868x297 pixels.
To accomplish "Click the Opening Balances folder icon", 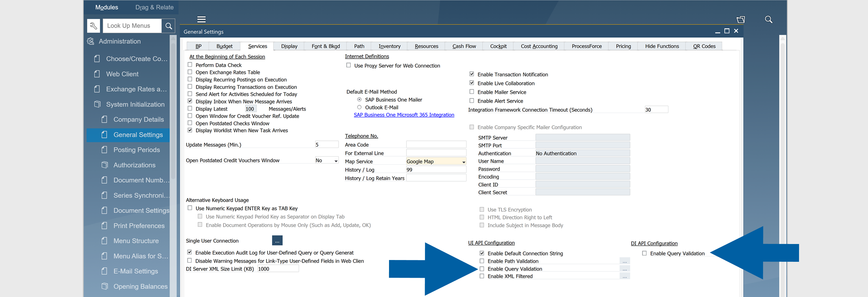I will pos(105,286).
